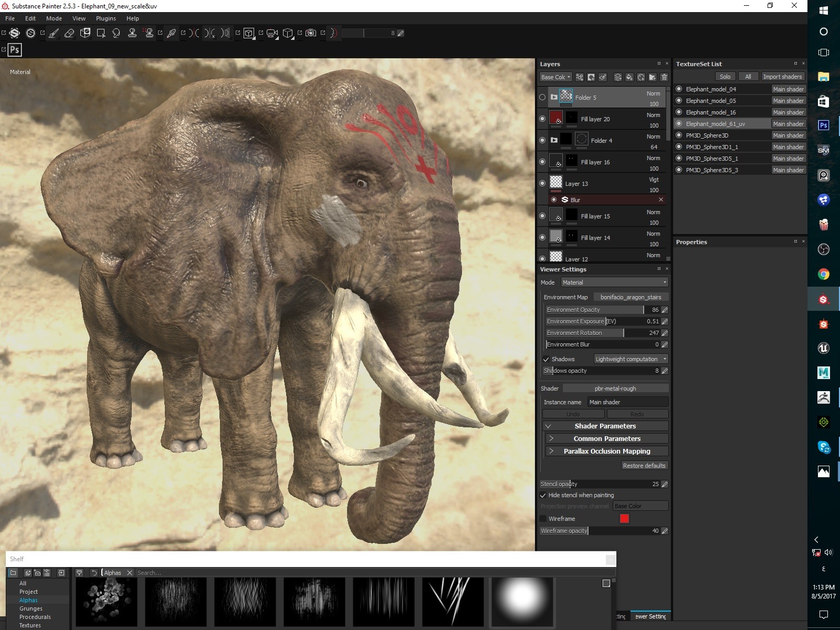Click the red Wireframe color swatch

click(x=624, y=518)
